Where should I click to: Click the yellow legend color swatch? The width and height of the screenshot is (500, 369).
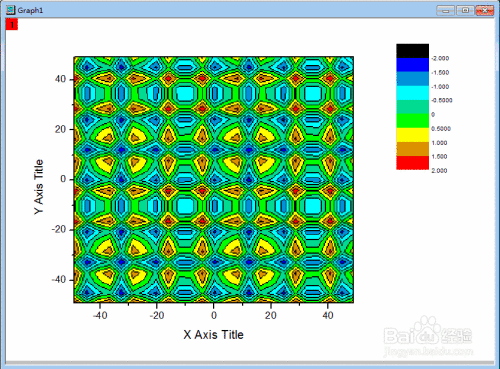click(x=412, y=135)
